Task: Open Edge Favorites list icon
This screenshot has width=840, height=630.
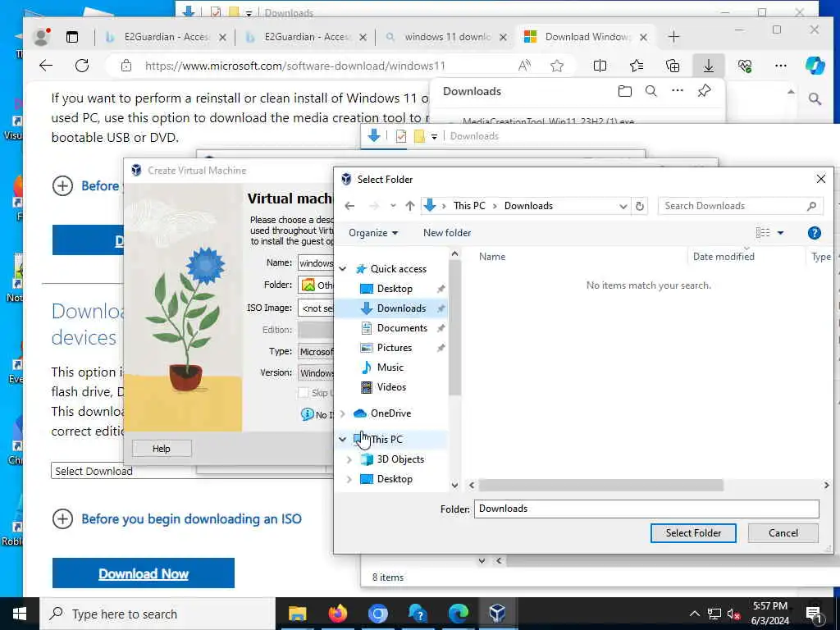Action: click(x=637, y=66)
